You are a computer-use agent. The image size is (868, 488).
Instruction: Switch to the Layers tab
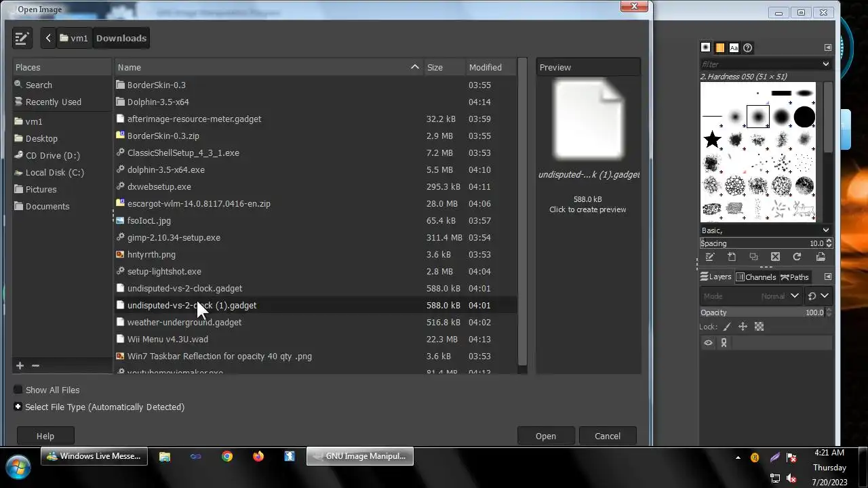[716, 277]
